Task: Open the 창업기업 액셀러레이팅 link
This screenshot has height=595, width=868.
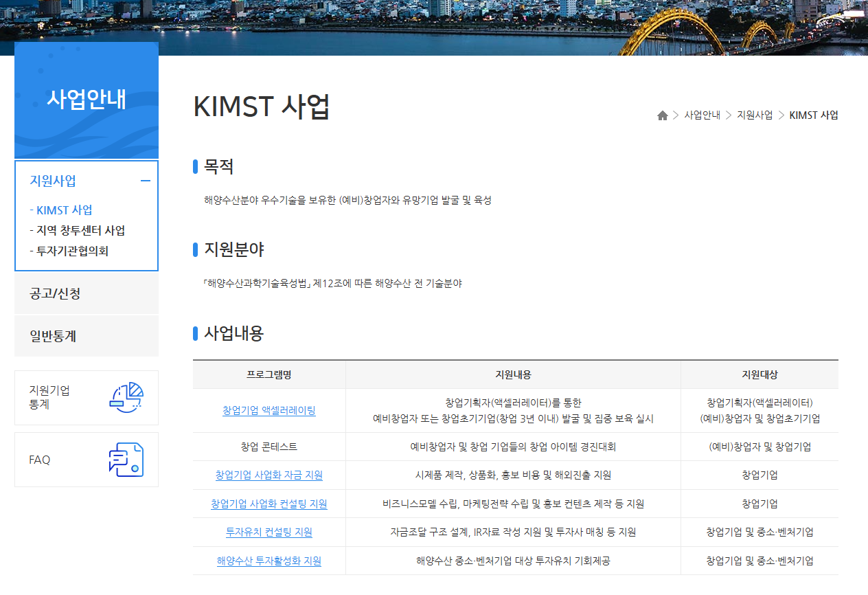Action: (x=269, y=410)
